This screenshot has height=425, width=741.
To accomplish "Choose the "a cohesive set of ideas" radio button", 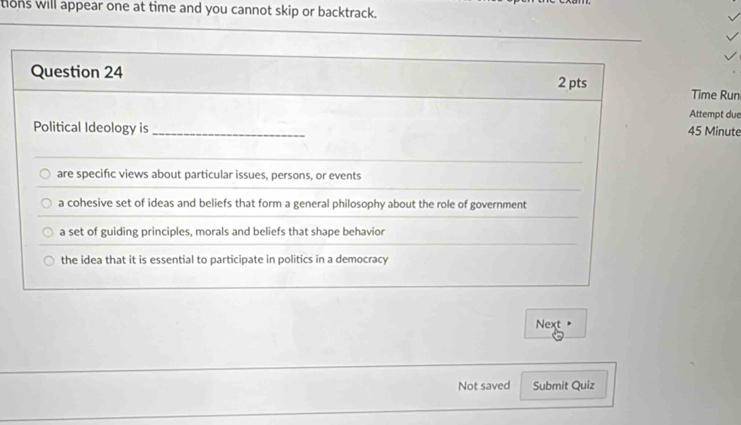I will [x=46, y=204].
